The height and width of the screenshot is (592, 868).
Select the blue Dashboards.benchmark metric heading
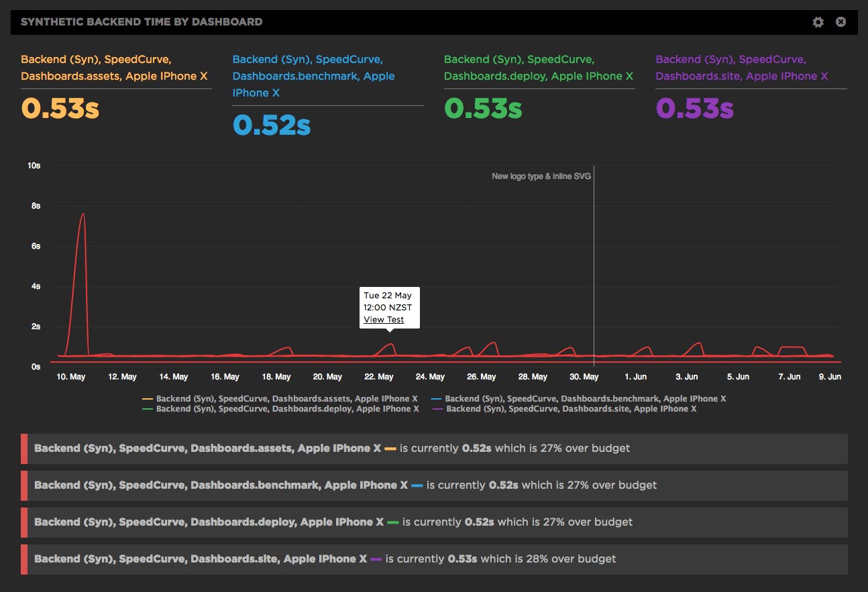click(313, 76)
